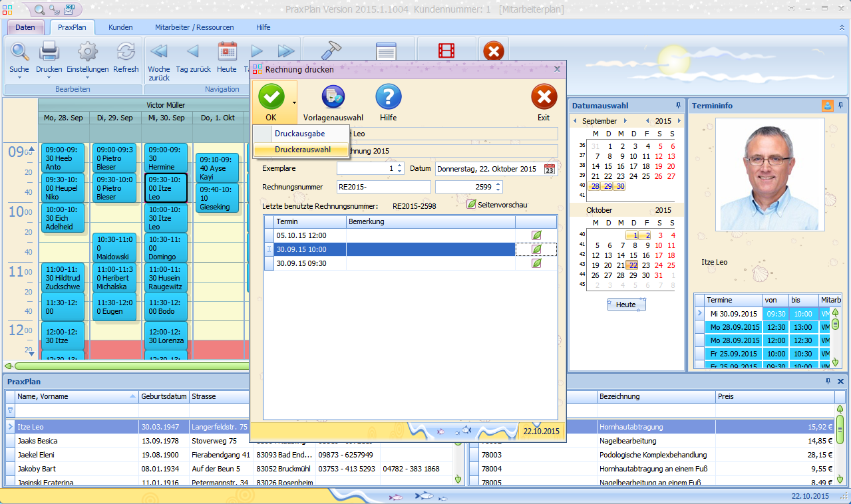Screen dimensions: 851x504
Task: Go to previous month before September
Action: tap(576, 121)
